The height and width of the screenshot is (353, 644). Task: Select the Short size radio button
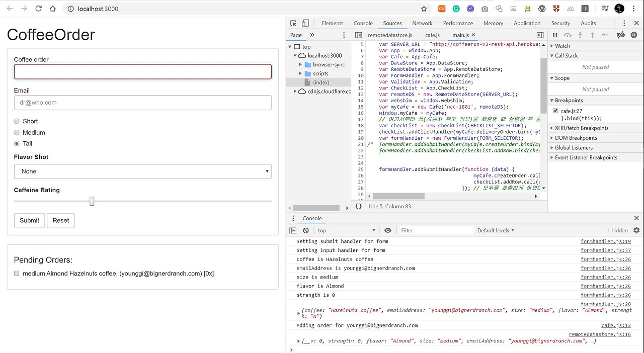pos(17,121)
